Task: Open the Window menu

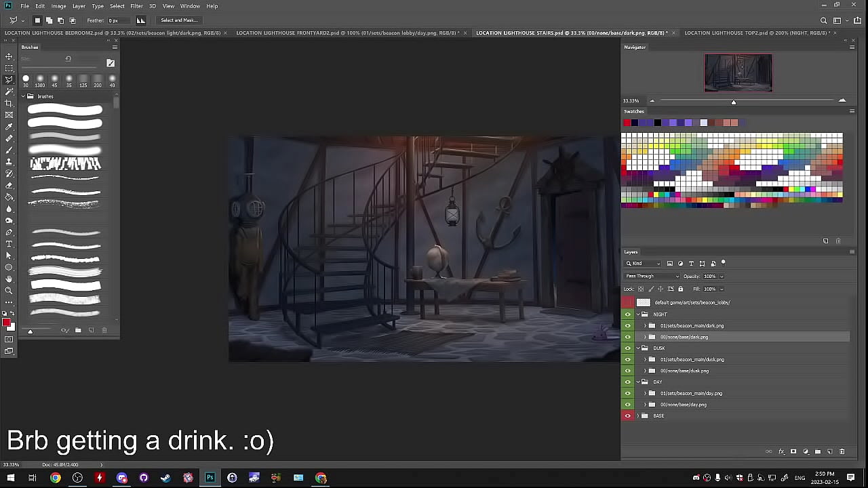Action: coord(190,6)
